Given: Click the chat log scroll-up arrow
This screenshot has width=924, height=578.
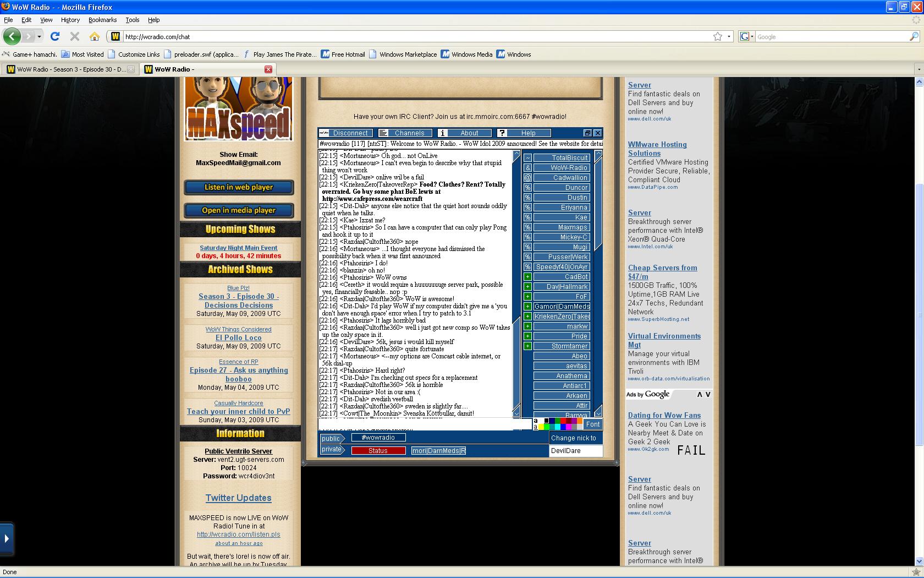Looking at the screenshot, I should tap(516, 156).
